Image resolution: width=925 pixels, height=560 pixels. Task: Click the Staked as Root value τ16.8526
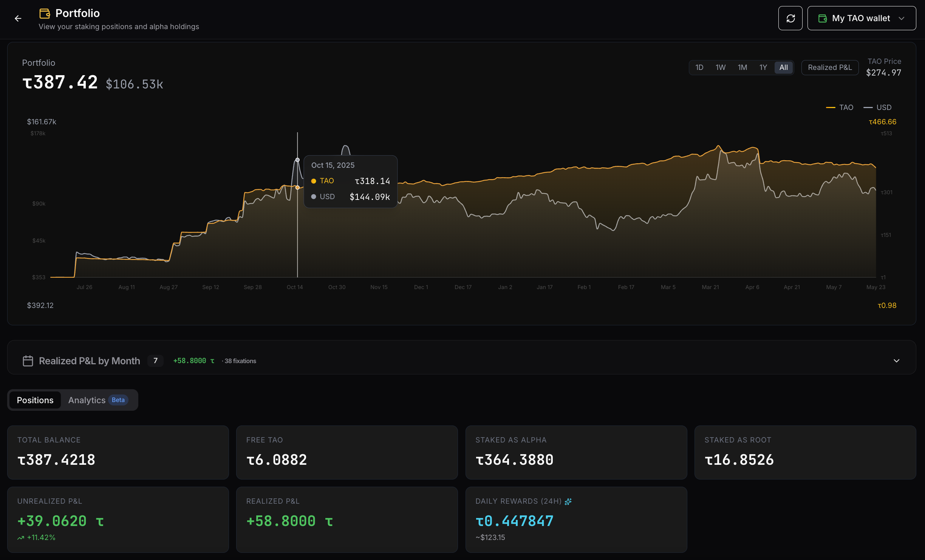739,460
